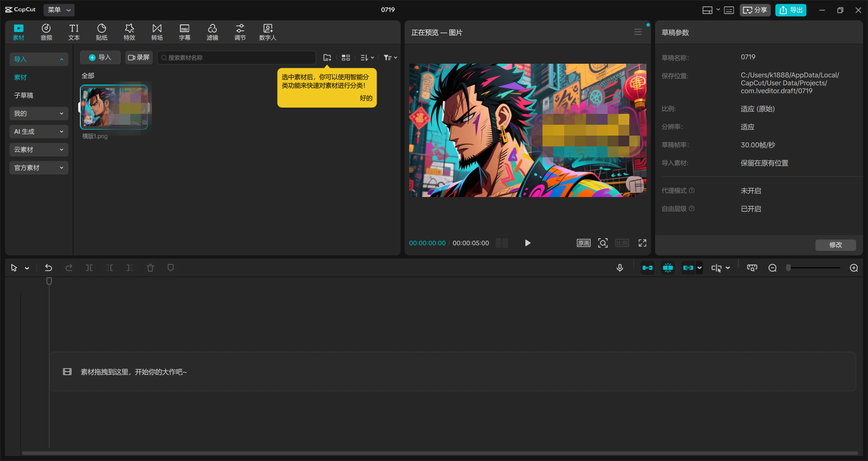Image resolution: width=868 pixels, height=461 pixels.
Task: Click the microphone voiceover icon
Action: pos(620,268)
